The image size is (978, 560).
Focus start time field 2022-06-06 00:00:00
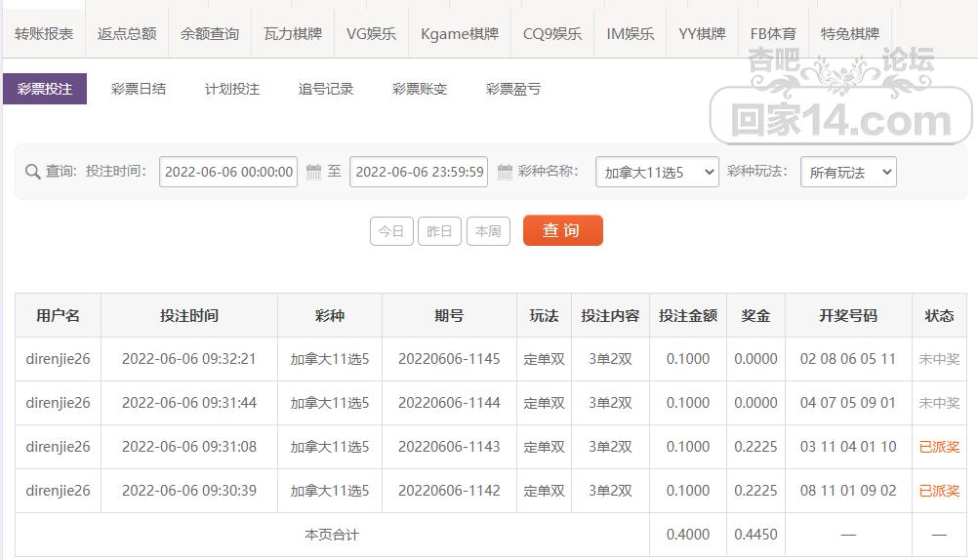[228, 172]
